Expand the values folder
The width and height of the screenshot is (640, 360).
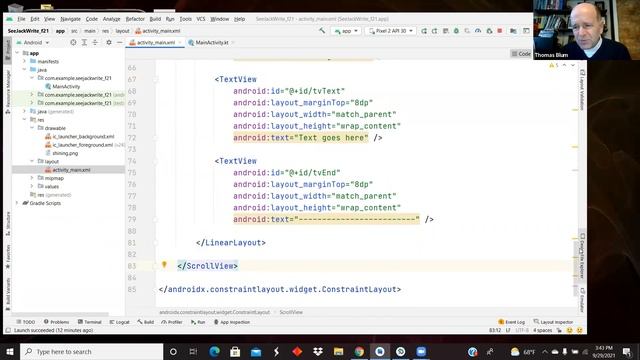pos(32,187)
